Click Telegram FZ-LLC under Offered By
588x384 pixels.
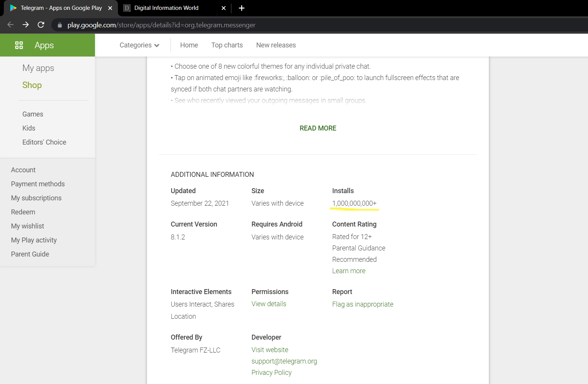[196, 350]
